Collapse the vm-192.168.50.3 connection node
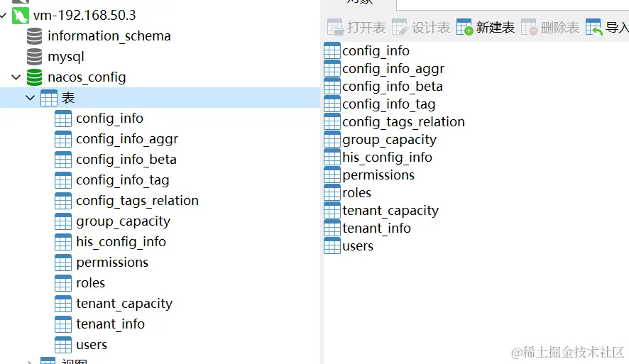Viewport: 629px width, 364px height. (x=4, y=15)
